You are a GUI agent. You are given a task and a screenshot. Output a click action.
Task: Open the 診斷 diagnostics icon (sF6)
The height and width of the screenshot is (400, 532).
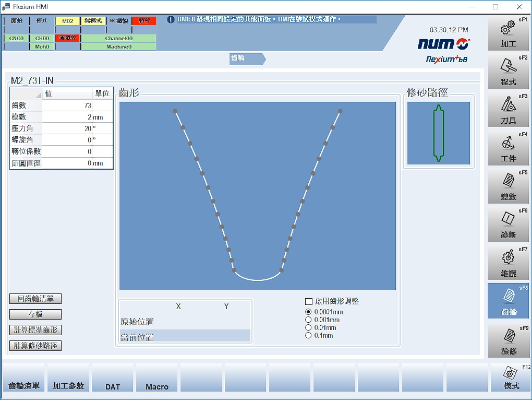pos(508,225)
